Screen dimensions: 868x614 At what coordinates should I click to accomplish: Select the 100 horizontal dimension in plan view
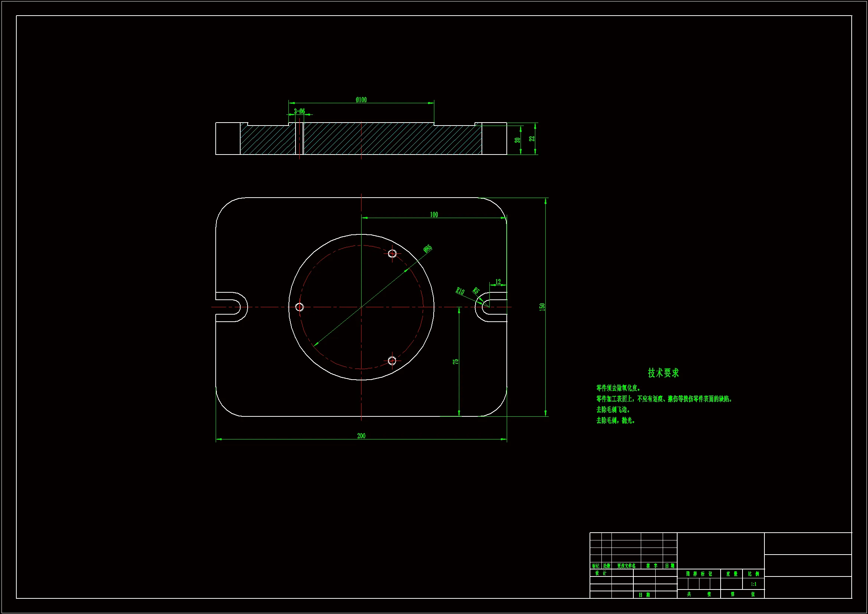click(434, 215)
